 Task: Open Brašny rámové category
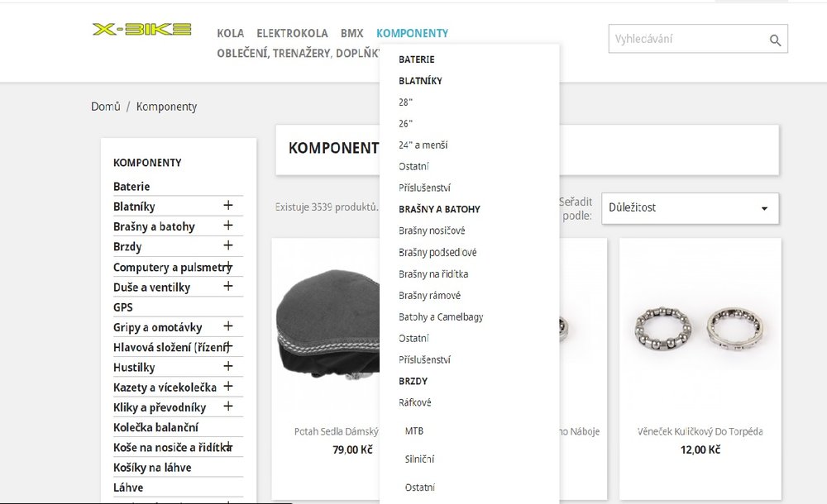point(430,296)
